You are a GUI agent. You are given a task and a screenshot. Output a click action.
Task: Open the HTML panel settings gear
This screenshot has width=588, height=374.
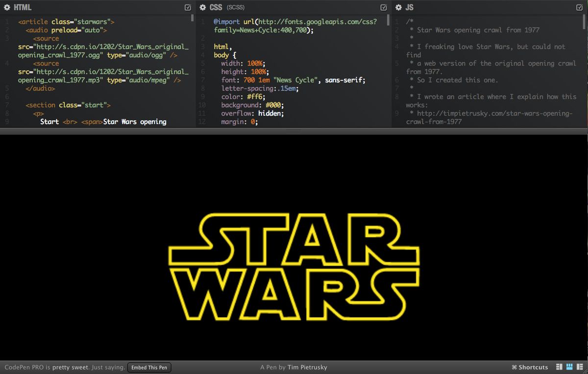[7, 7]
